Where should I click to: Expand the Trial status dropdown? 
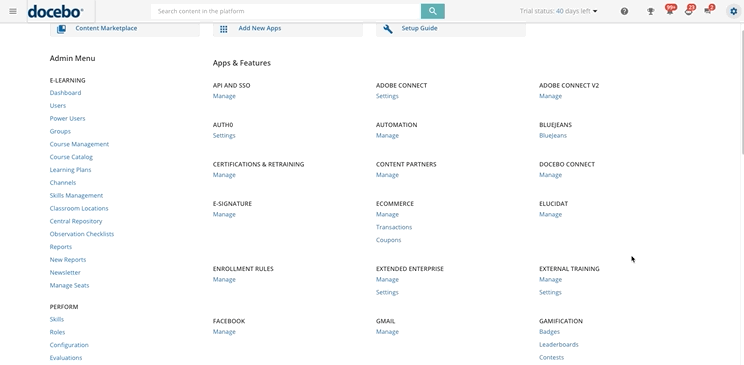(558, 11)
